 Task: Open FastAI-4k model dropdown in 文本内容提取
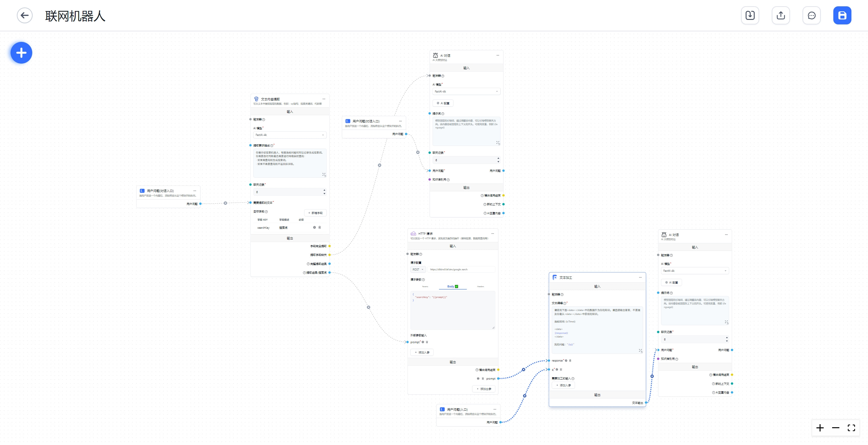click(289, 135)
